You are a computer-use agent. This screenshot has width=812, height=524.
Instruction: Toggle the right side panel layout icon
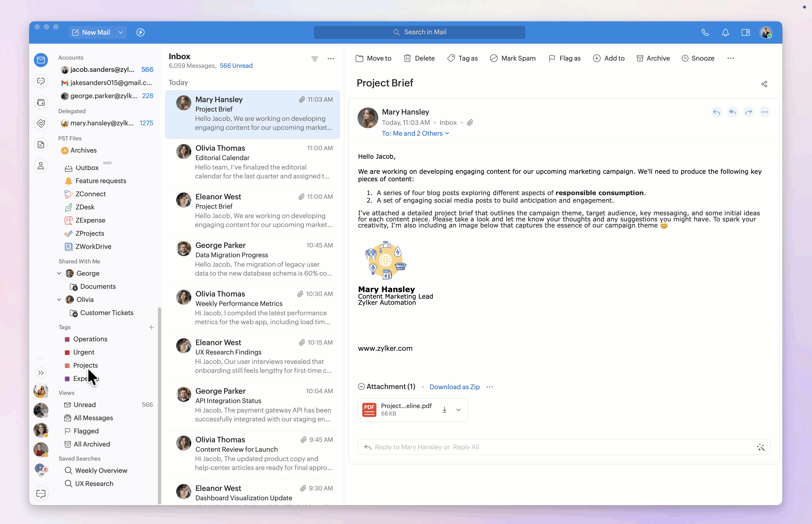click(745, 33)
